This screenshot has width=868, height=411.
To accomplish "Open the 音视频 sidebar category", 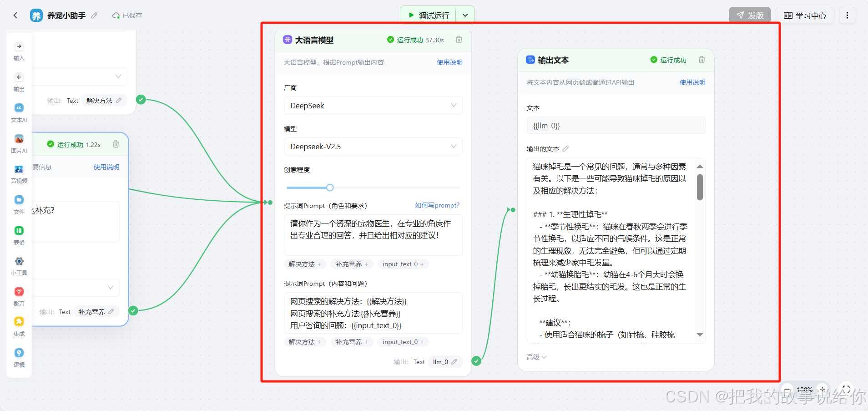I will pos(19,174).
